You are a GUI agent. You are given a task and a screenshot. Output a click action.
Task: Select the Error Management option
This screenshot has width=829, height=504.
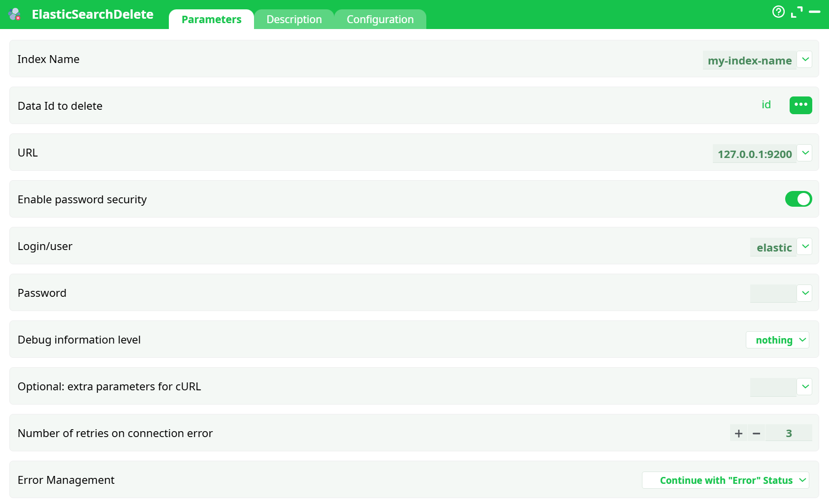[x=725, y=480]
